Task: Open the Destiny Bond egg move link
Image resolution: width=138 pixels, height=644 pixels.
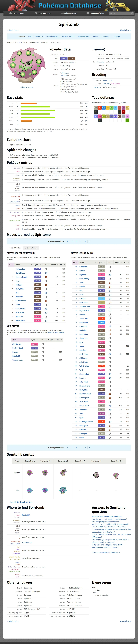Action: pos(18,348)
